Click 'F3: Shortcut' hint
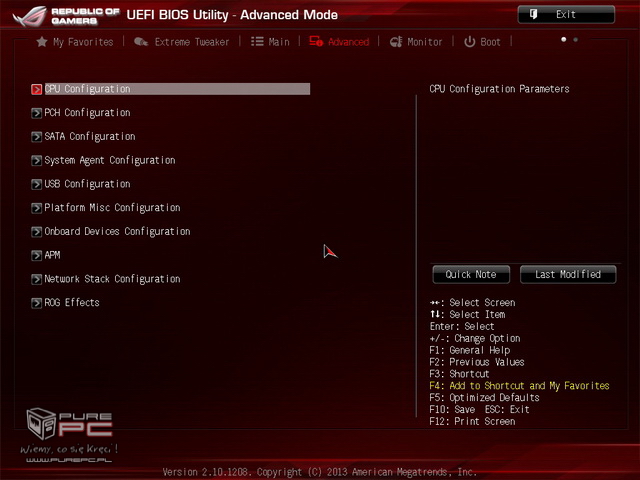The image size is (640, 480). (x=459, y=374)
